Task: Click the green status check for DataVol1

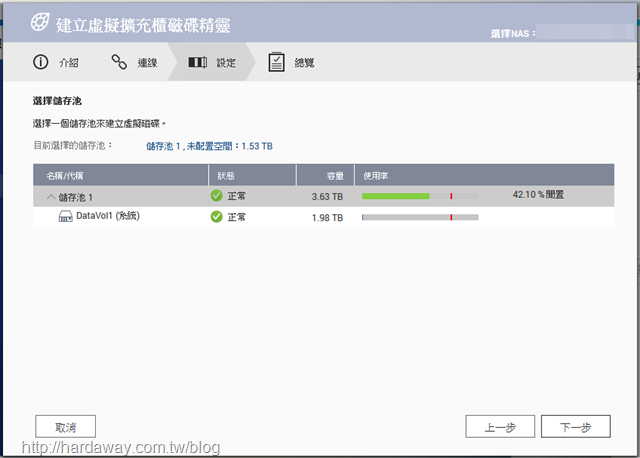Action: [x=216, y=217]
